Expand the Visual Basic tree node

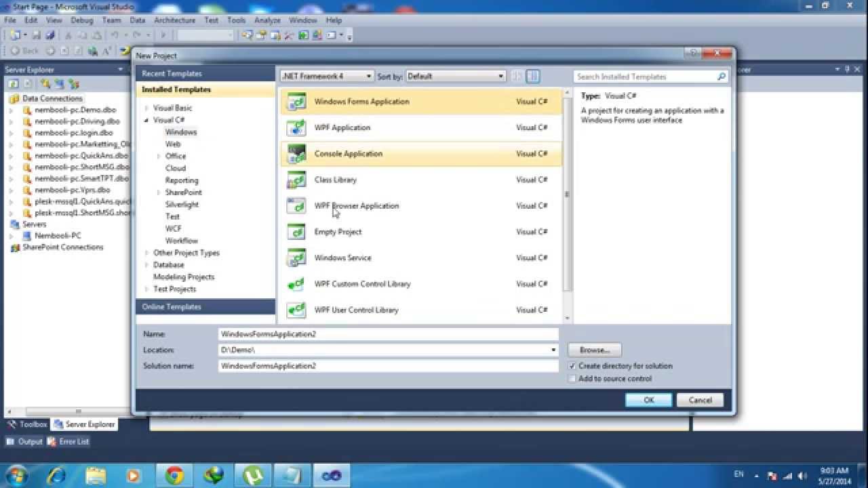(x=146, y=108)
